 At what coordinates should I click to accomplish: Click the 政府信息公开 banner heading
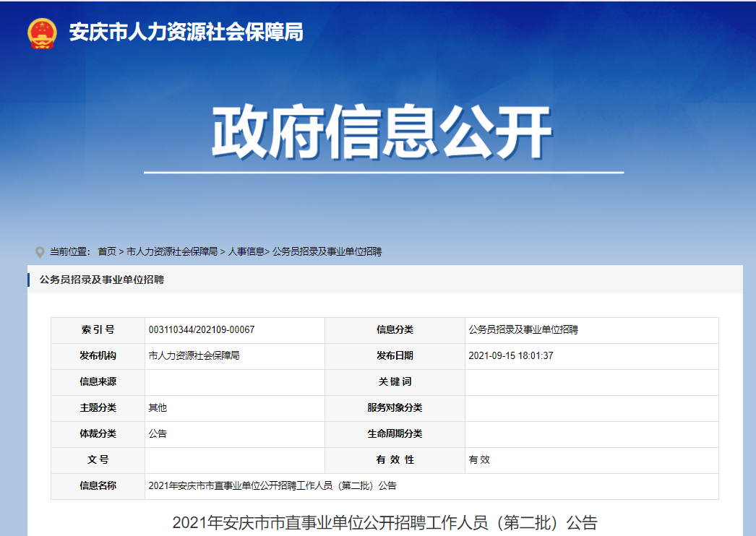coord(379,126)
